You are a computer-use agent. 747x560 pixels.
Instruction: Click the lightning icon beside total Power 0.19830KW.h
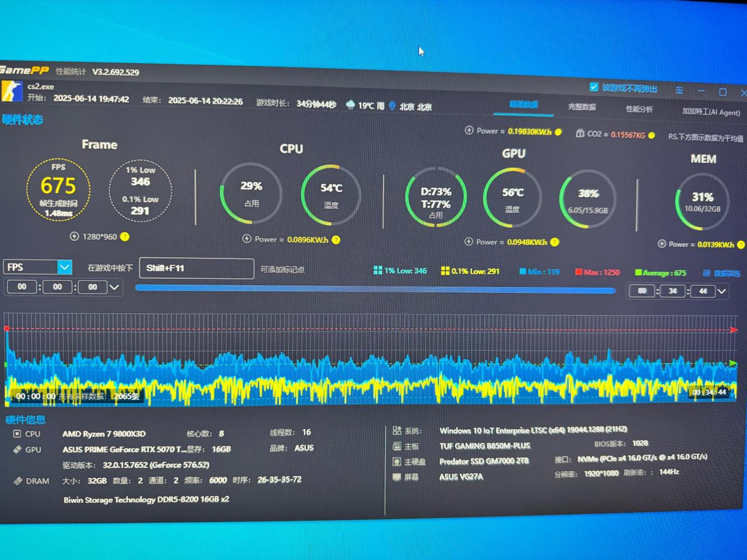click(469, 130)
